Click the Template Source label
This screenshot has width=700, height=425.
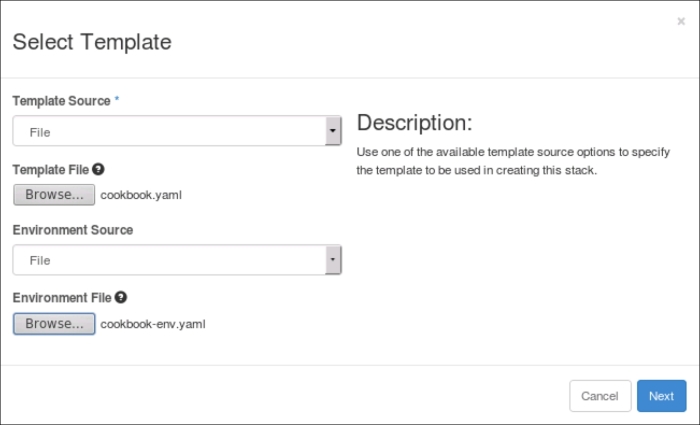[x=61, y=102]
